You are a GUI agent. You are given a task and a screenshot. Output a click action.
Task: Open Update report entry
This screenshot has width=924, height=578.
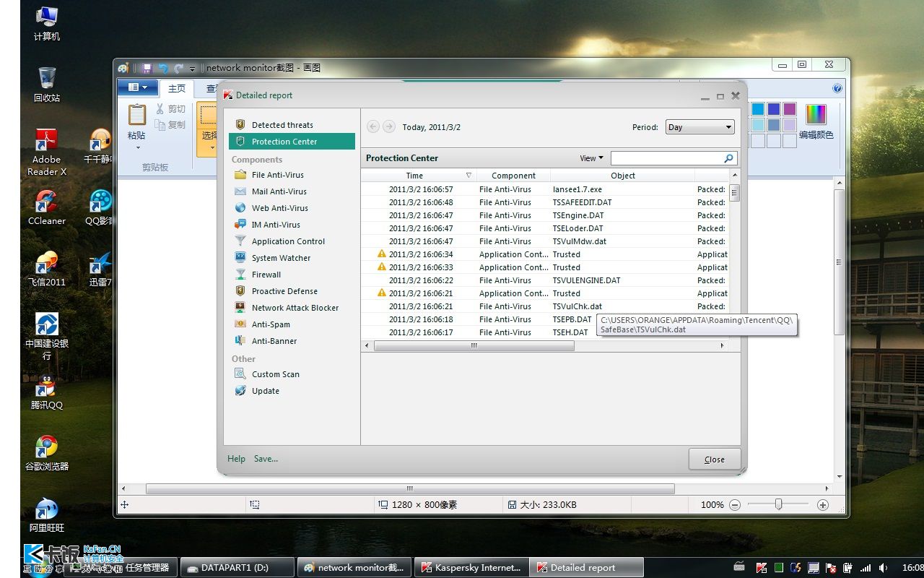(265, 391)
